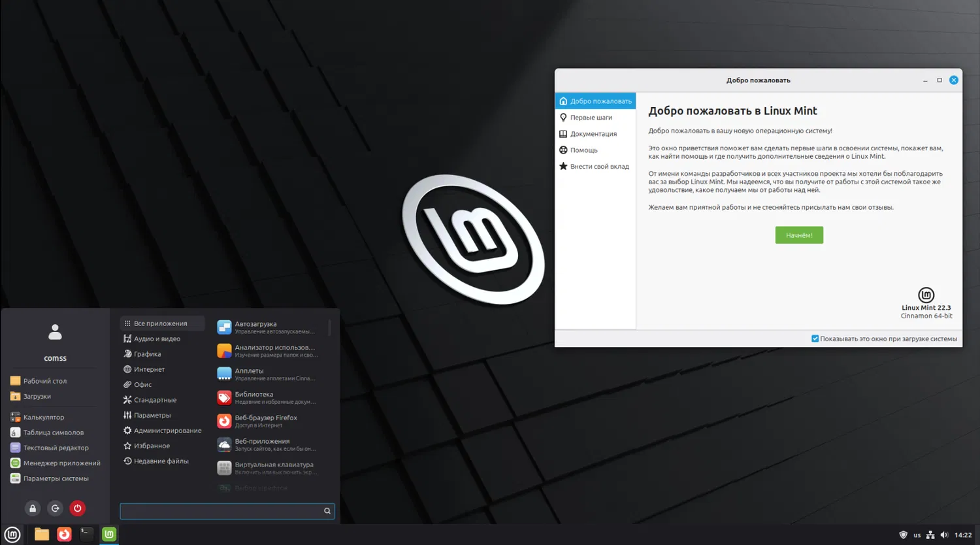Uncheck Показывать это окно при загрузке системы
This screenshot has width=980, height=545.
pyautogui.click(x=815, y=339)
